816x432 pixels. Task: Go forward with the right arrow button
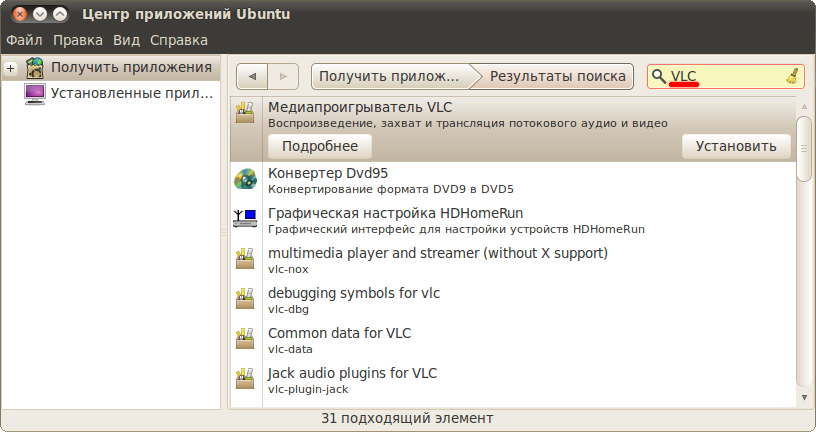283,77
